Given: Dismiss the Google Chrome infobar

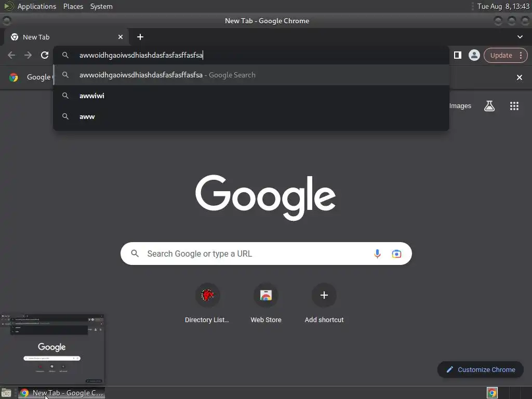Looking at the screenshot, I should [520, 78].
